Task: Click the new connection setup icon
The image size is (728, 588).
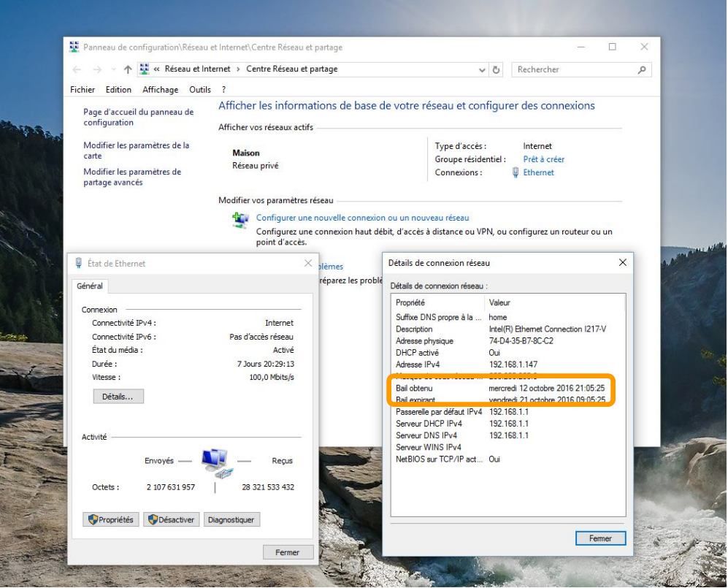Action: pyautogui.click(x=240, y=219)
